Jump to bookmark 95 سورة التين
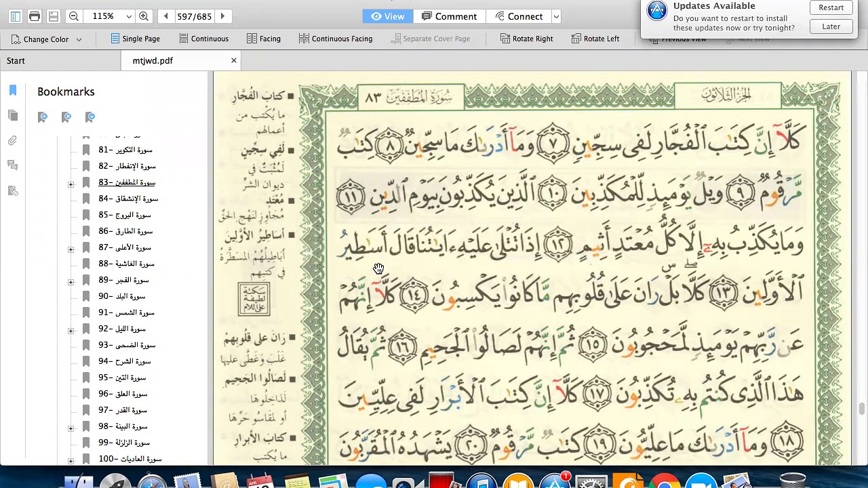 click(x=122, y=378)
